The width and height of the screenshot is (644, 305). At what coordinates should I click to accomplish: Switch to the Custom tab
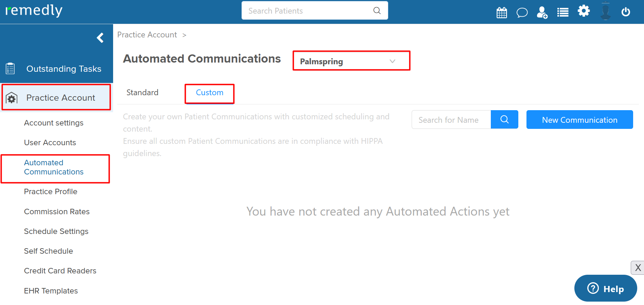(210, 92)
